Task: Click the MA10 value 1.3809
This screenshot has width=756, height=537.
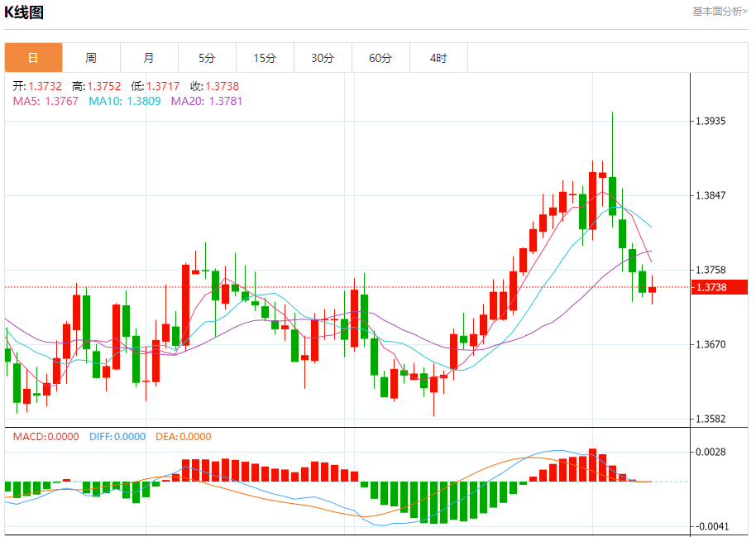Action: [x=125, y=101]
